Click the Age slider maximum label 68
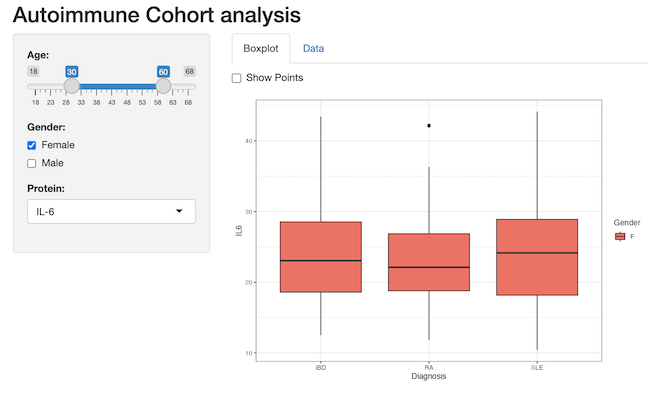Image resolution: width=650 pixels, height=397 pixels. 189,71
